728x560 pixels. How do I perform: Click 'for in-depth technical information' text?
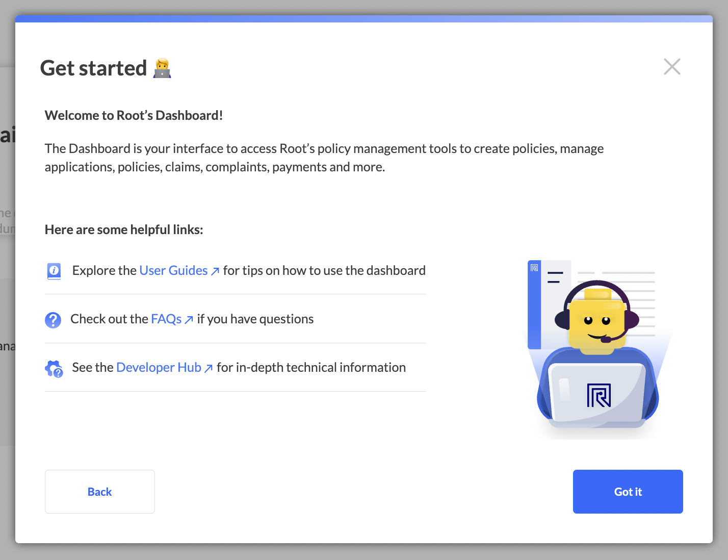[311, 367]
